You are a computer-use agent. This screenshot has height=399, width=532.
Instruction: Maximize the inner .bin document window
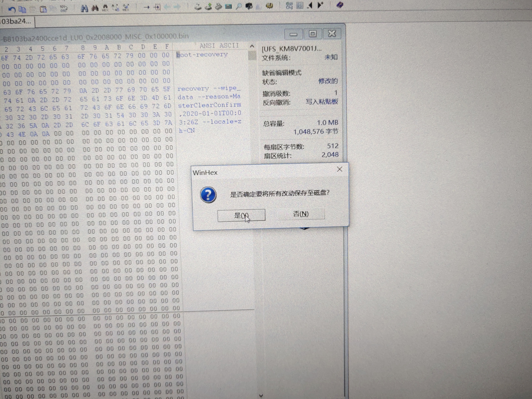[313, 34]
